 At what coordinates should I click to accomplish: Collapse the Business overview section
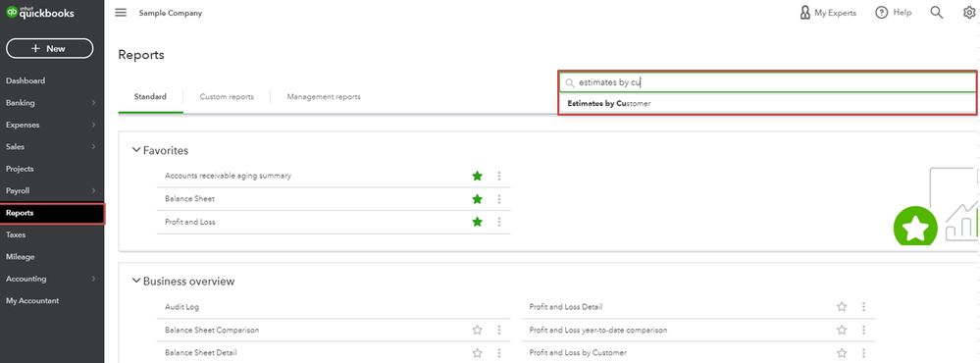(x=136, y=281)
